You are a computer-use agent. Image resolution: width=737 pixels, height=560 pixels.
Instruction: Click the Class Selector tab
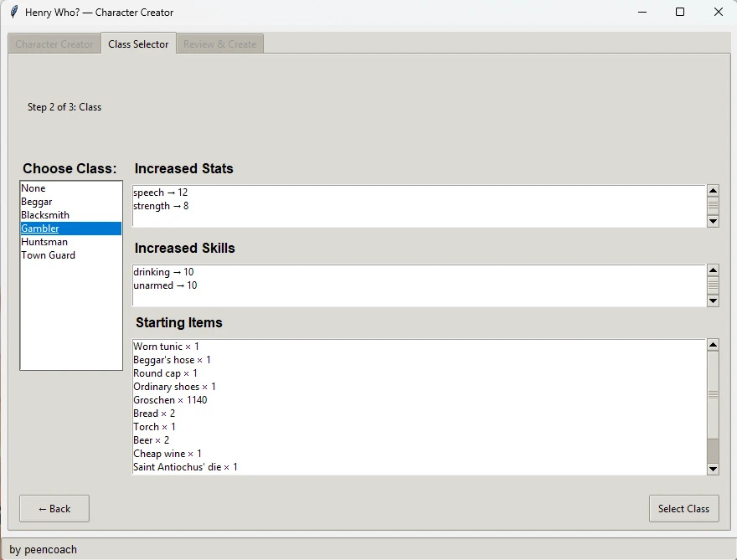click(x=138, y=44)
